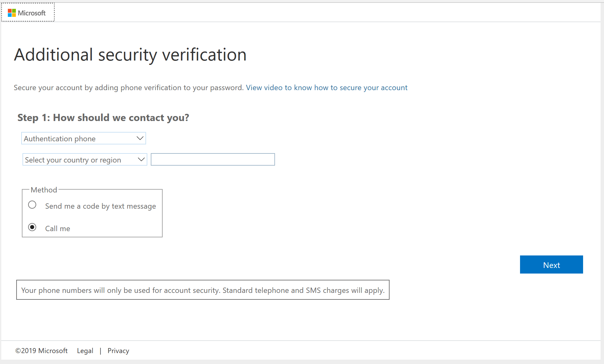Click the Method radio button group

(92, 212)
